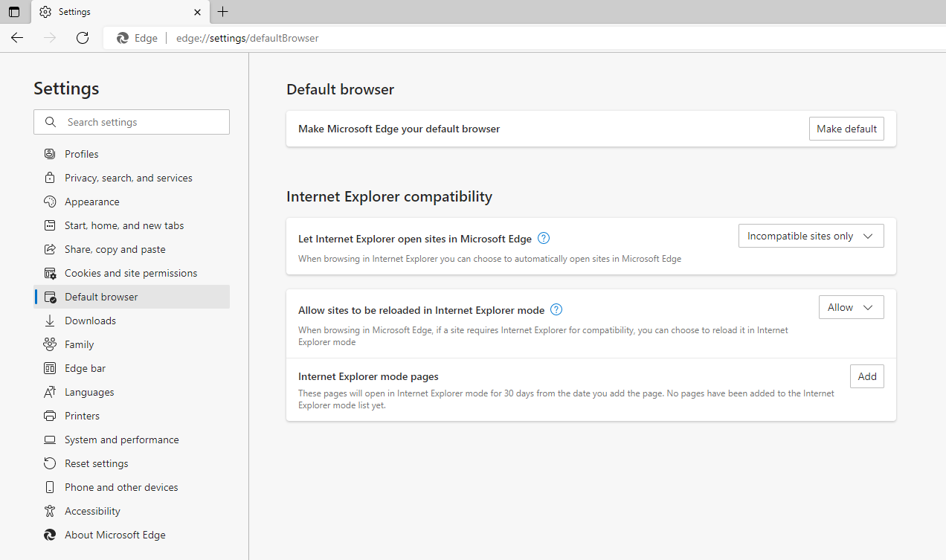Click the Internet Explorer mode pages heading
946x560 pixels.
(368, 376)
